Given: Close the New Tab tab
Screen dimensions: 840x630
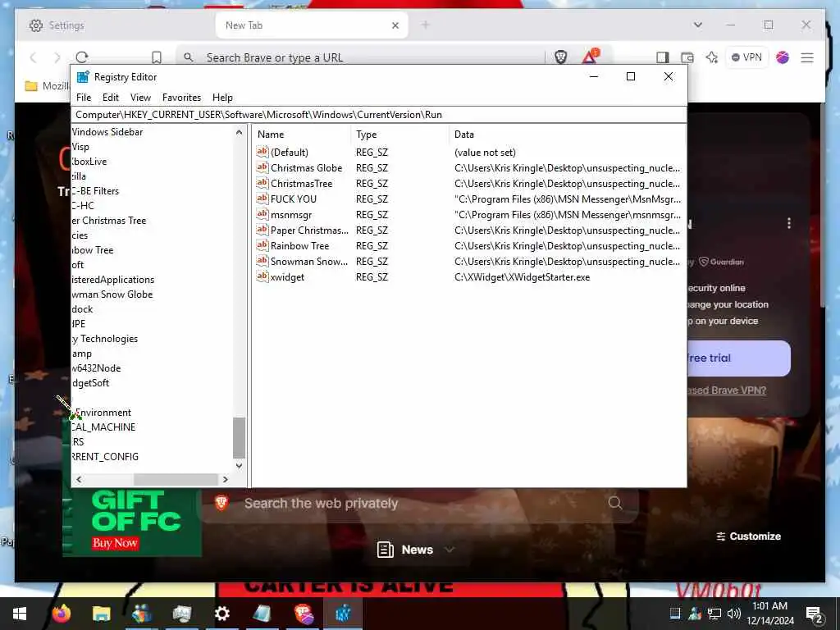Looking at the screenshot, I should [x=395, y=25].
